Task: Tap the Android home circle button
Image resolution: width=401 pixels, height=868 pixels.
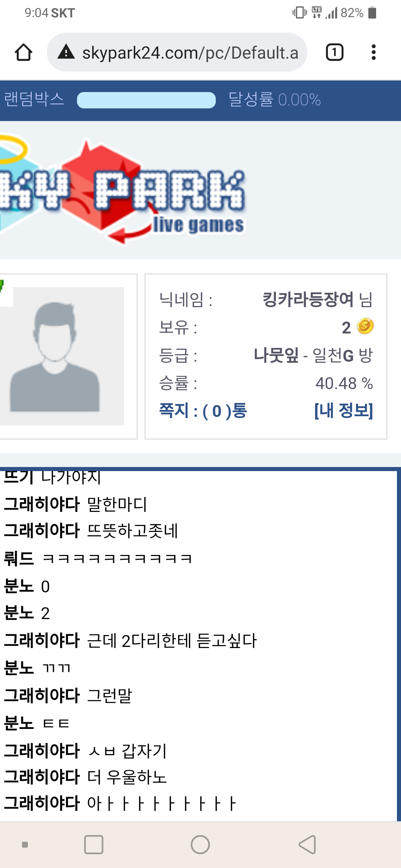Action: point(200,845)
